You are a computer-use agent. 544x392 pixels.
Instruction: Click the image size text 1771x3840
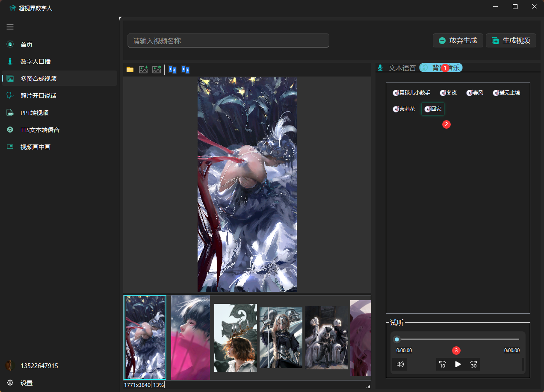point(137,385)
